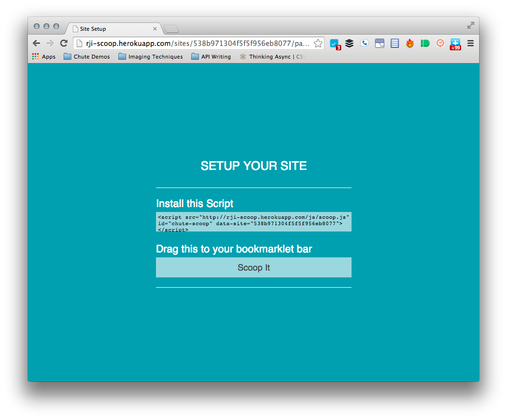Open the phone bubble extension icon
507x420 pixels.
364,43
